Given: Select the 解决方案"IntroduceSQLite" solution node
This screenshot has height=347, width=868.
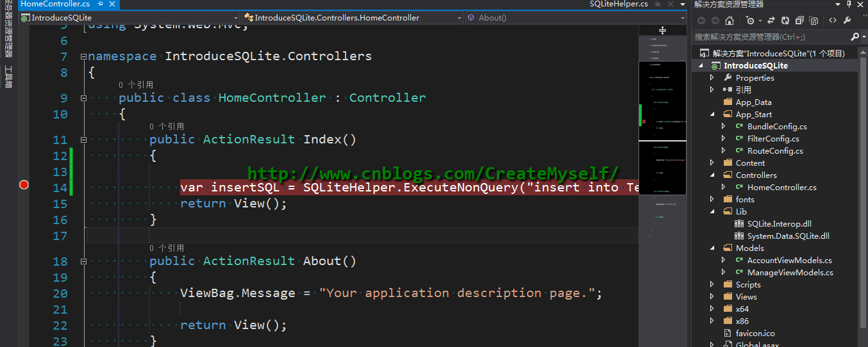Looking at the screenshot, I should pos(778,53).
